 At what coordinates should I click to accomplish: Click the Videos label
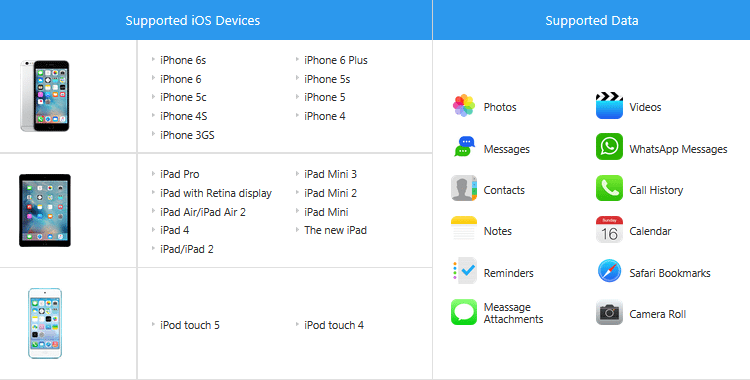[x=645, y=107]
